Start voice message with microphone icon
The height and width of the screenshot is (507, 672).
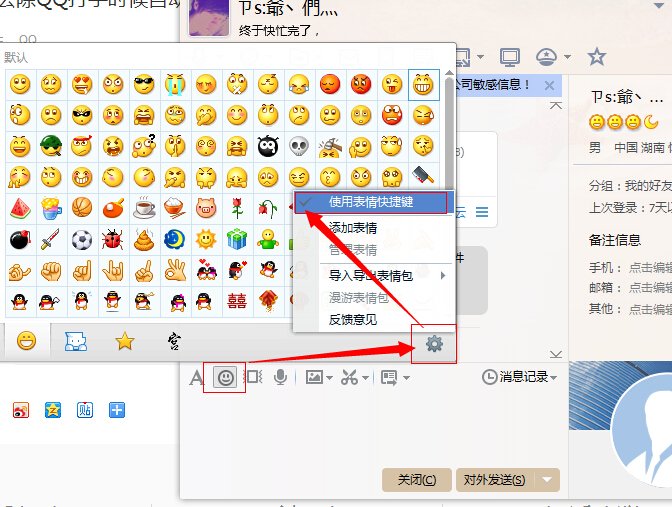[x=281, y=378]
